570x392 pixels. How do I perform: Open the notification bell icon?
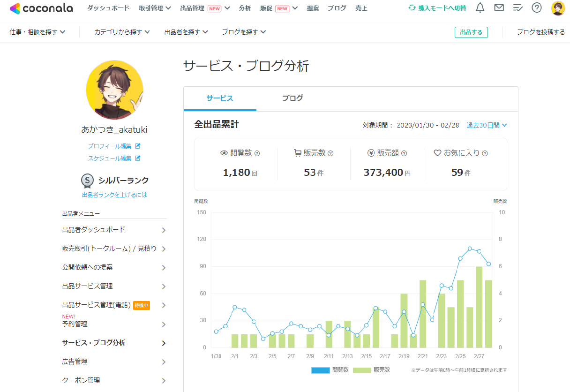click(x=480, y=8)
